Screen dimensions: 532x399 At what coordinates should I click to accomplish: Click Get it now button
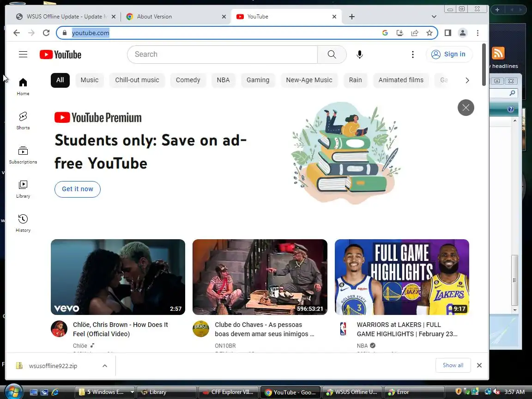pos(78,189)
